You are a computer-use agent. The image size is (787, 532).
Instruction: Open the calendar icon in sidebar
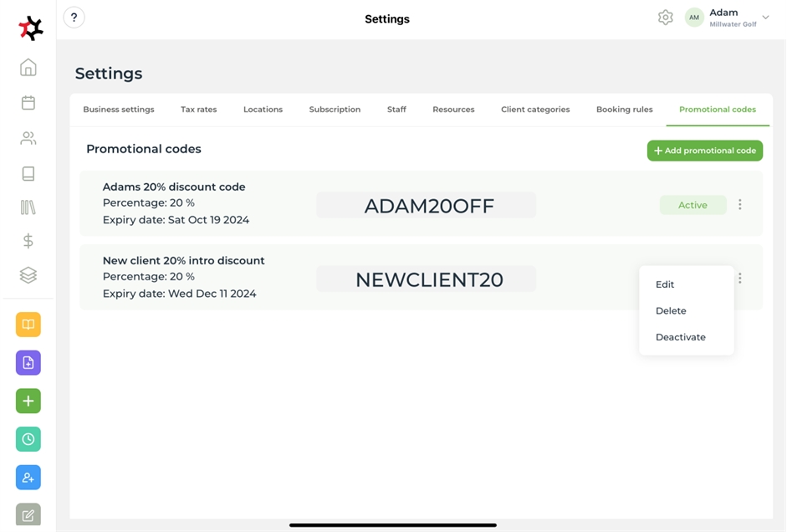click(x=28, y=103)
